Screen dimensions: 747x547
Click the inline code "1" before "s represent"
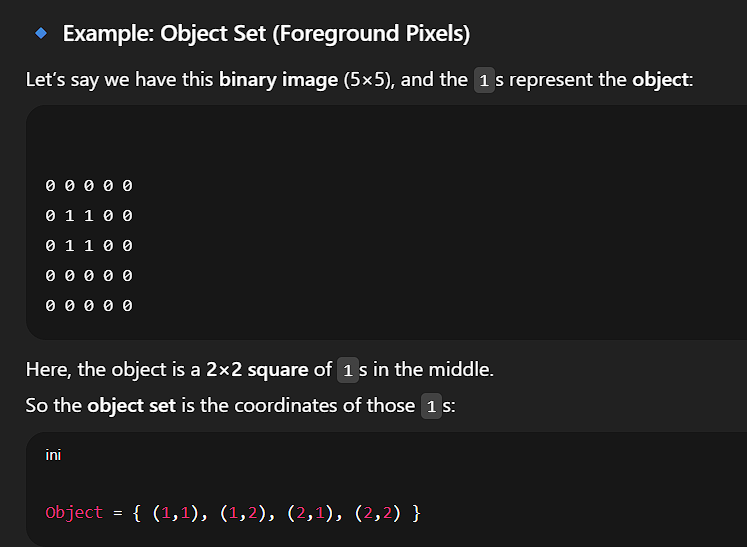483,80
